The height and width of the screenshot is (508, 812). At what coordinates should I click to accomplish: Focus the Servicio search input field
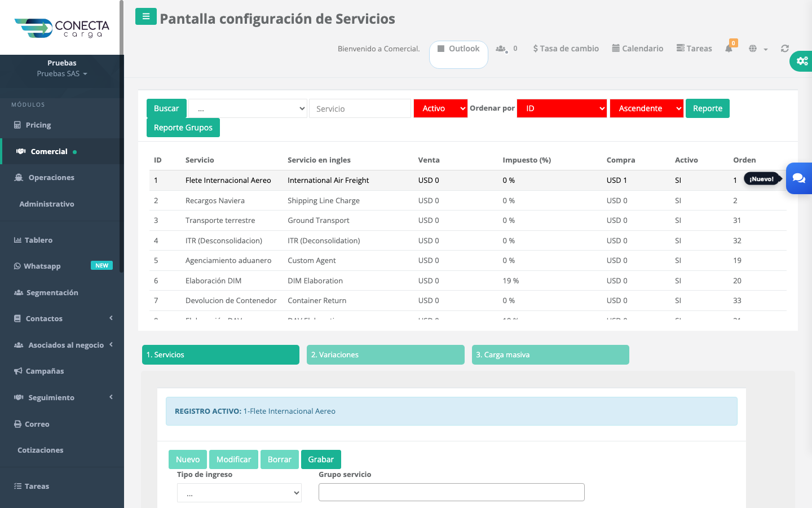pos(360,108)
